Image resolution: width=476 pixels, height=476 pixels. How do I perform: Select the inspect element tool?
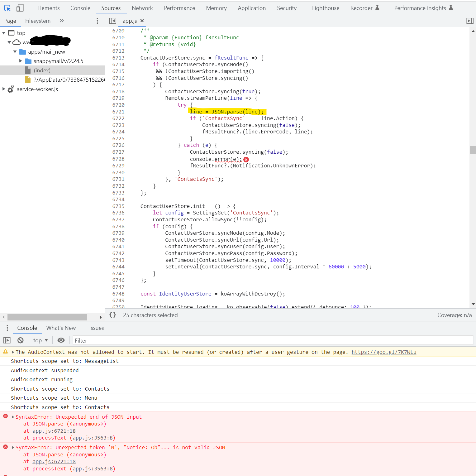[7, 8]
